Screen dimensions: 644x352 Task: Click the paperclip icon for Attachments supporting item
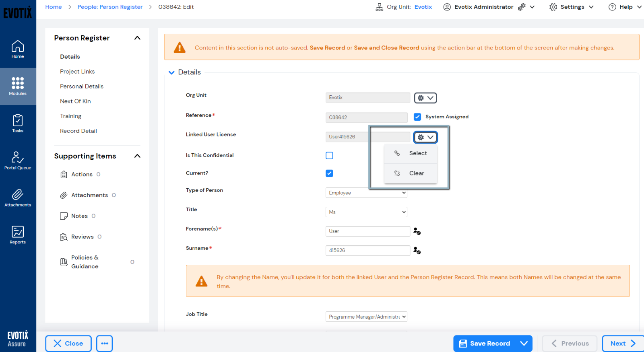coord(64,195)
